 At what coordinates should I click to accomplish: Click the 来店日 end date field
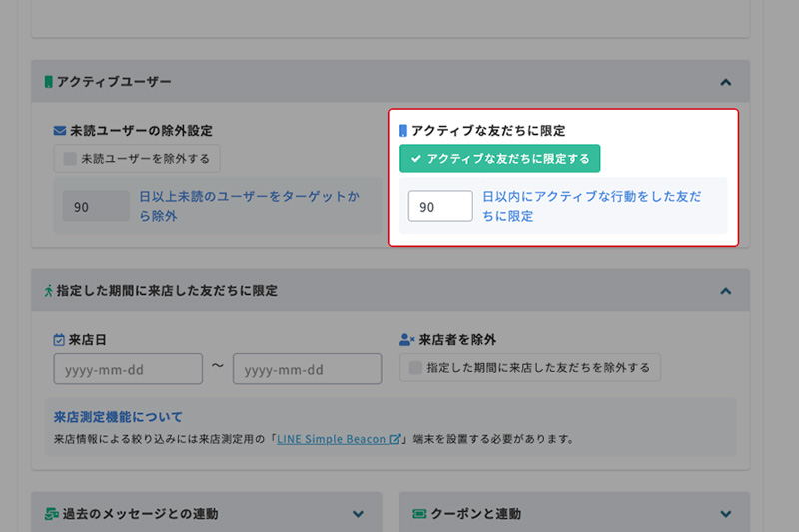tap(308, 369)
